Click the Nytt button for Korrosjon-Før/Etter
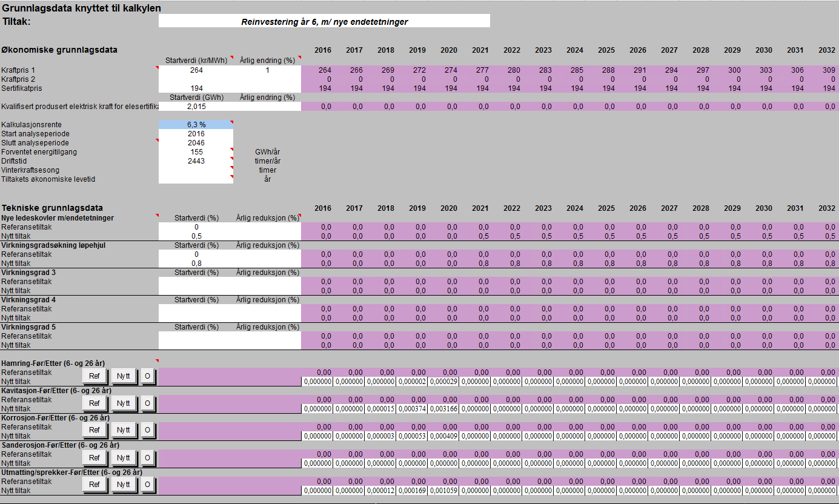Image resolution: width=839 pixels, height=504 pixels. tap(124, 431)
